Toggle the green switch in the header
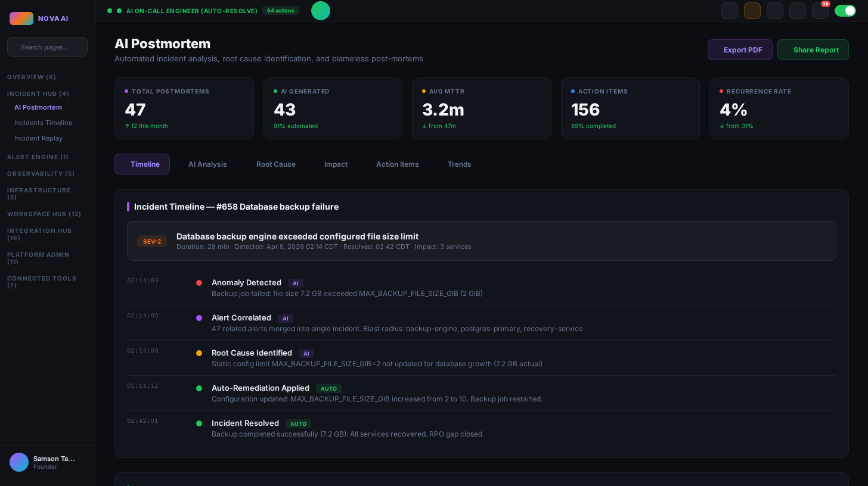The image size is (868, 486). coord(845,11)
